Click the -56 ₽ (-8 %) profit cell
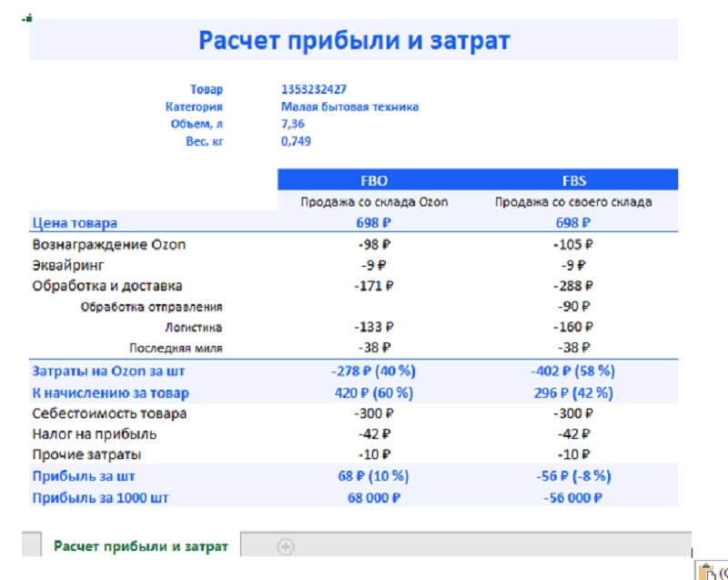728x580 pixels. (573, 476)
